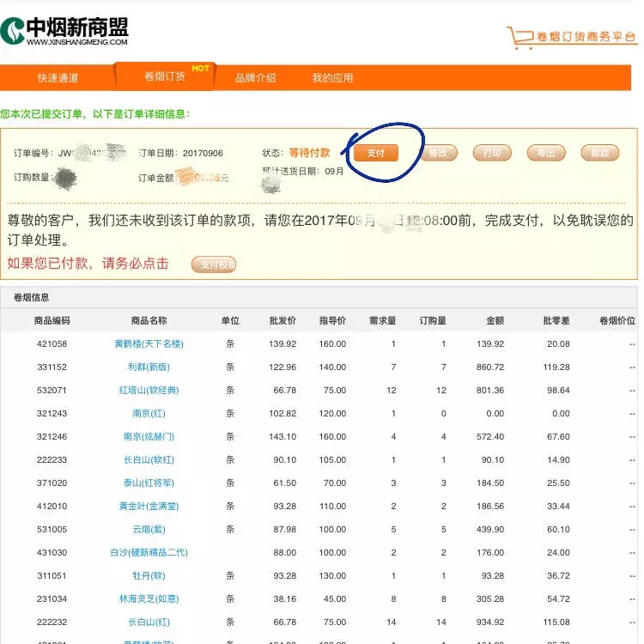Open product link 云烟(紫)
This screenshot has height=644, width=644.
point(149,530)
